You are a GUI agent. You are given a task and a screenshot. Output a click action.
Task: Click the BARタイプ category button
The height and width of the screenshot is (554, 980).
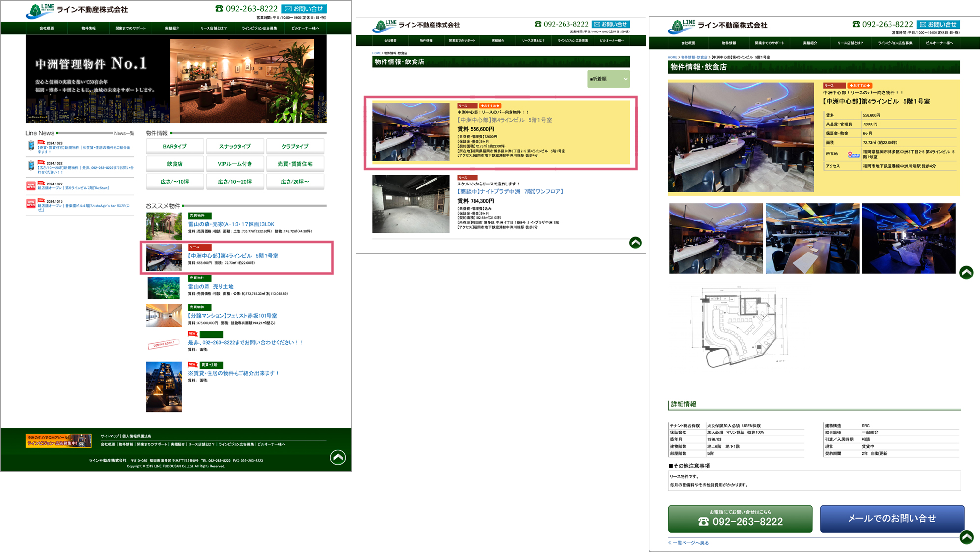click(x=175, y=146)
